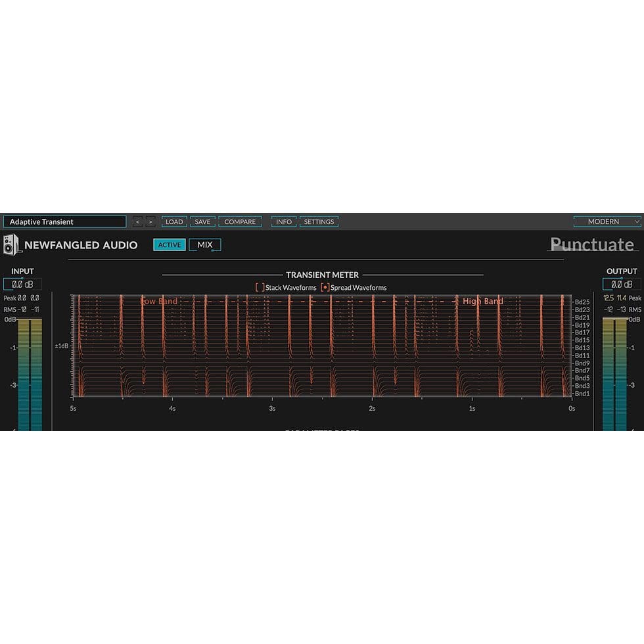Click the Newfangled Audio speaker logo icon
This screenshot has width=644, height=644.
11,244
